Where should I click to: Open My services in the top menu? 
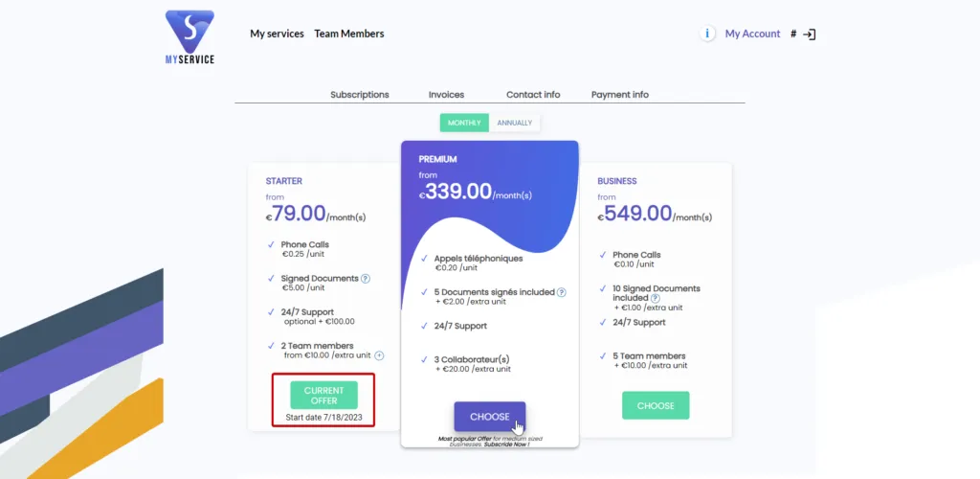coord(277,34)
